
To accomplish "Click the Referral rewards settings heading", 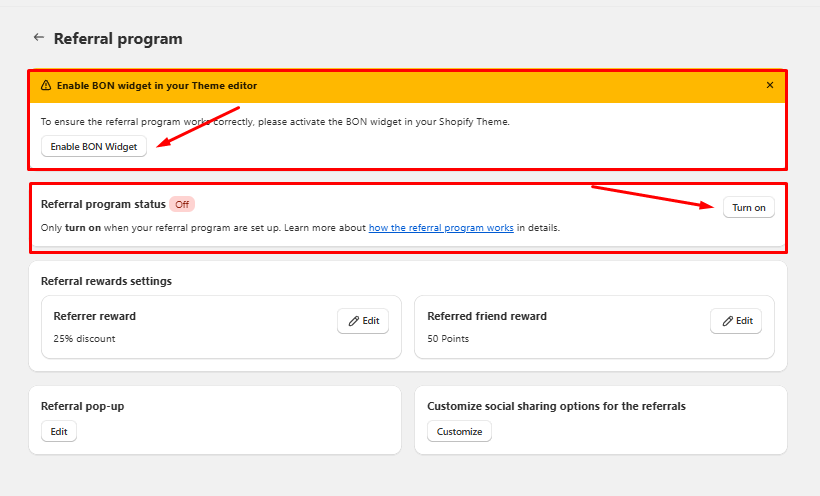I will coord(106,281).
